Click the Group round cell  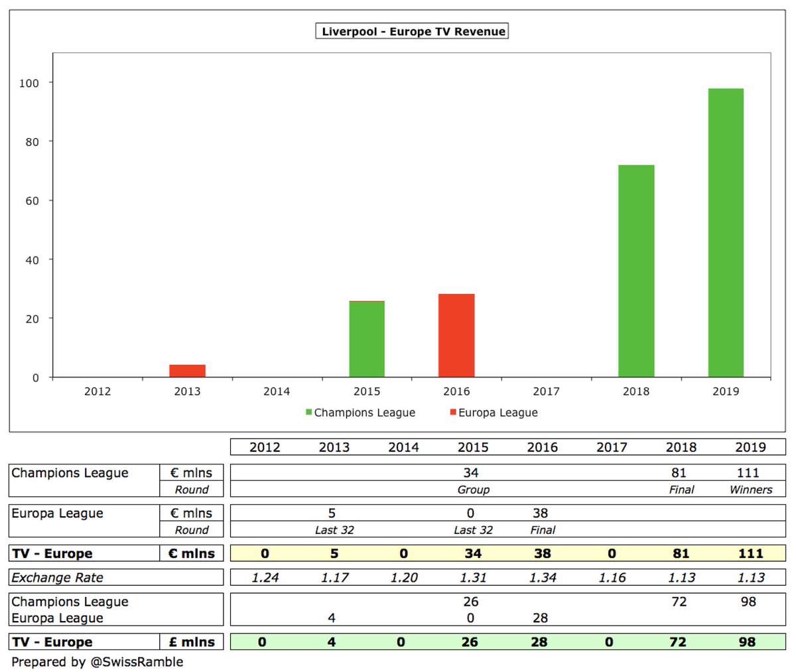point(474,490)
